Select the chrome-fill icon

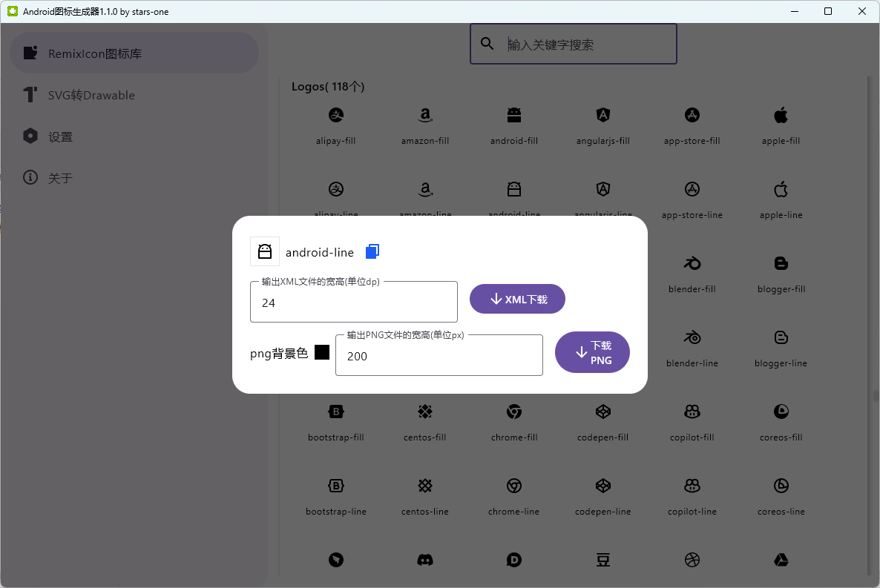tap(514, 412)
